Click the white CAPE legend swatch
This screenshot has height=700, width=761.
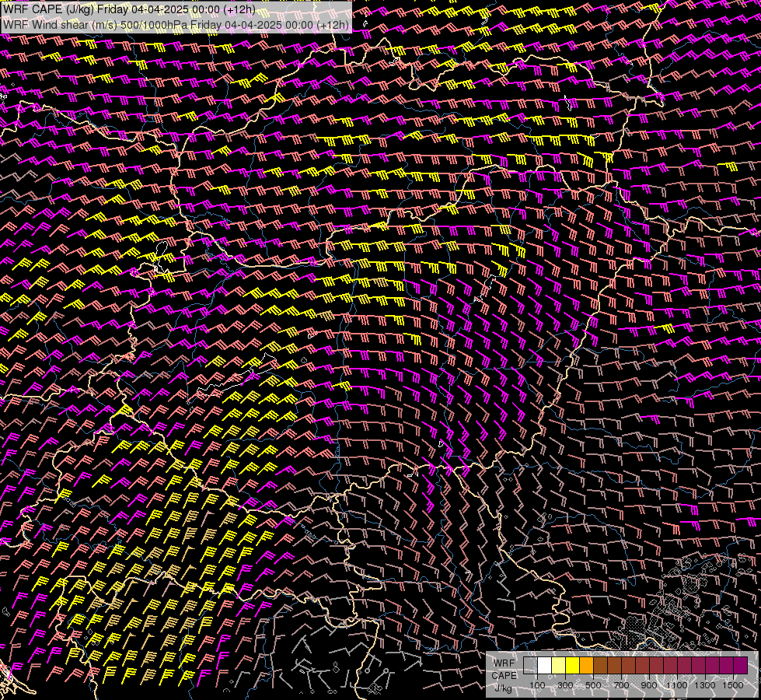point(544,665)
